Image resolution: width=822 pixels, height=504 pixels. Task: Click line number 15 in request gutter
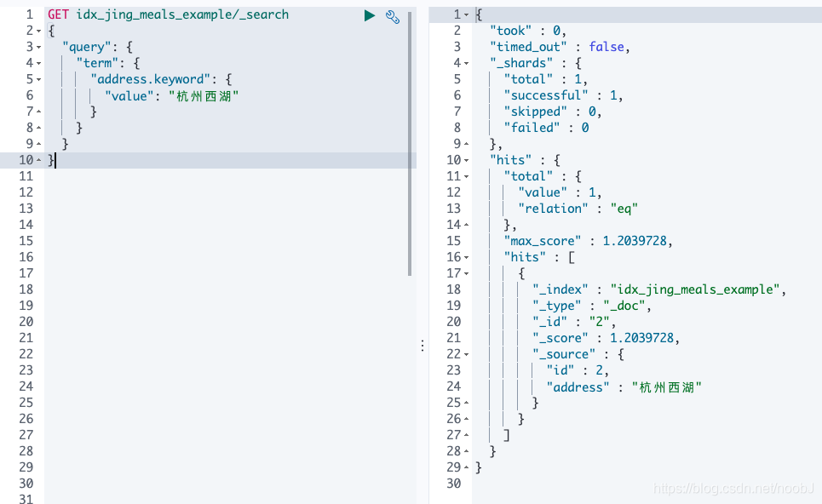(26, 242)
